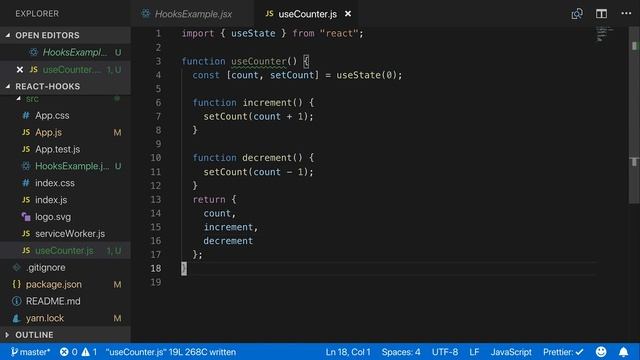Image resolution: width=640 pixels, height=360 pixels.
Task: Click the JS icon beside App.test.js
Action: tap(26, 149)
